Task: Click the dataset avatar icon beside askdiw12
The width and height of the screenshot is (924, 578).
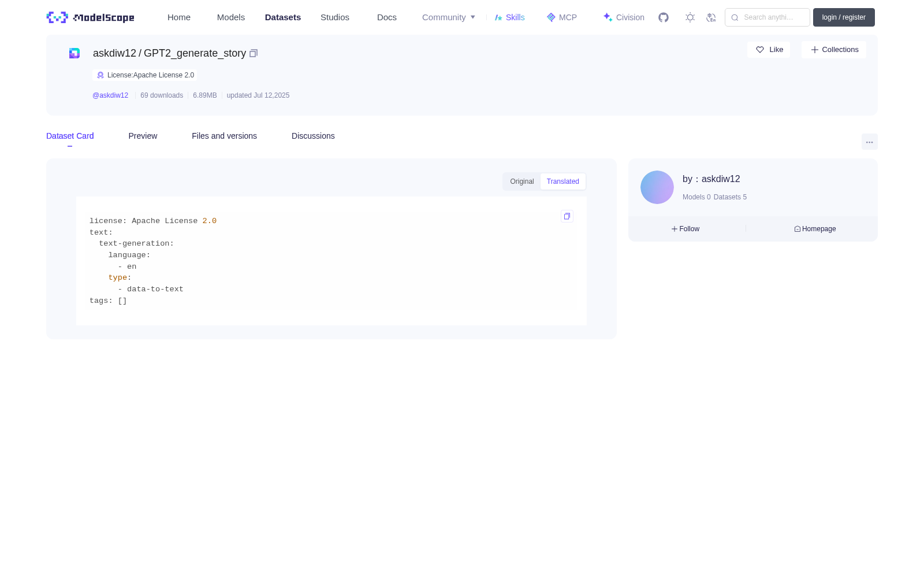Action: (74, 53)
